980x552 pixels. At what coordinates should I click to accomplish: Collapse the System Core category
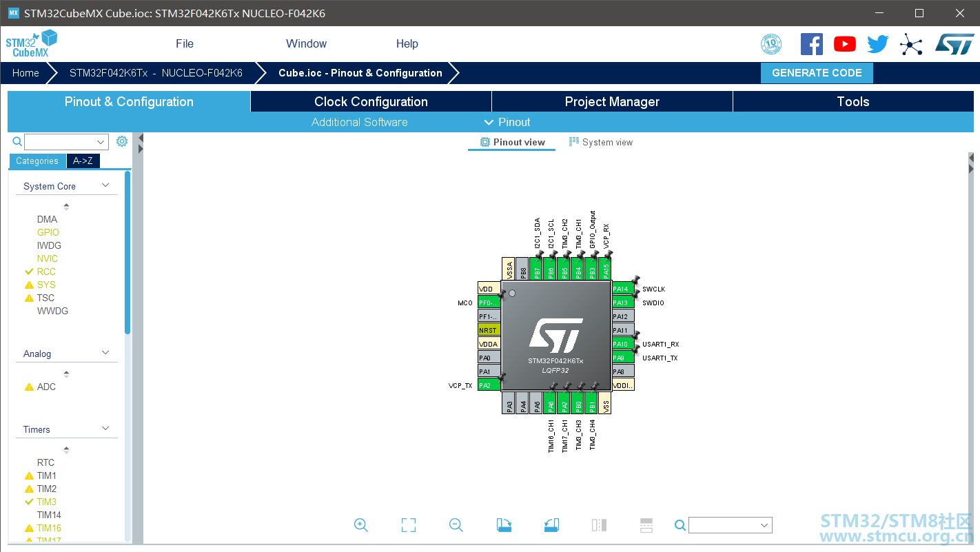pyautogui.click(x=105, y=185)
